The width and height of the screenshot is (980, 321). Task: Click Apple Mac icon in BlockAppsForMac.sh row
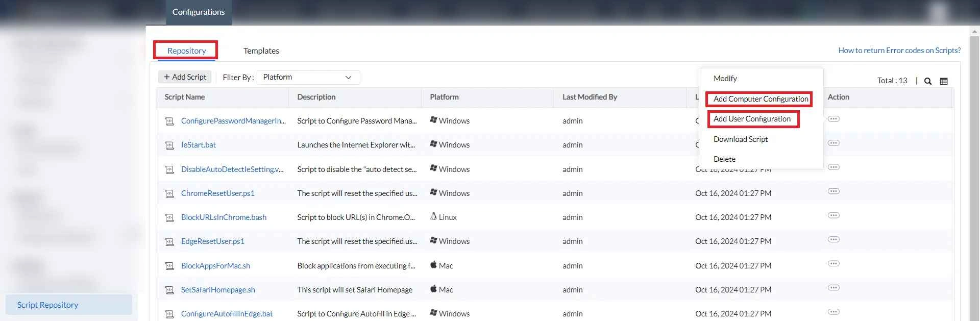433,264
